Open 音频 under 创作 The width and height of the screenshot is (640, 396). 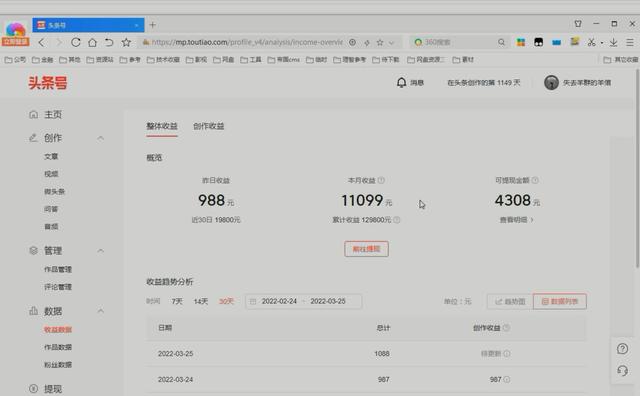pyautogui.click(x=51, y=227)
